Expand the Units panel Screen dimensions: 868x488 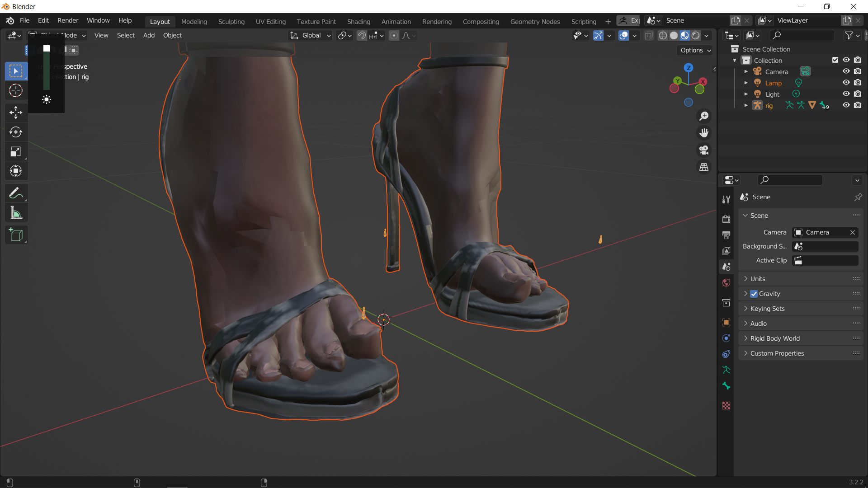pyautogui.click(x=758, y=279)
